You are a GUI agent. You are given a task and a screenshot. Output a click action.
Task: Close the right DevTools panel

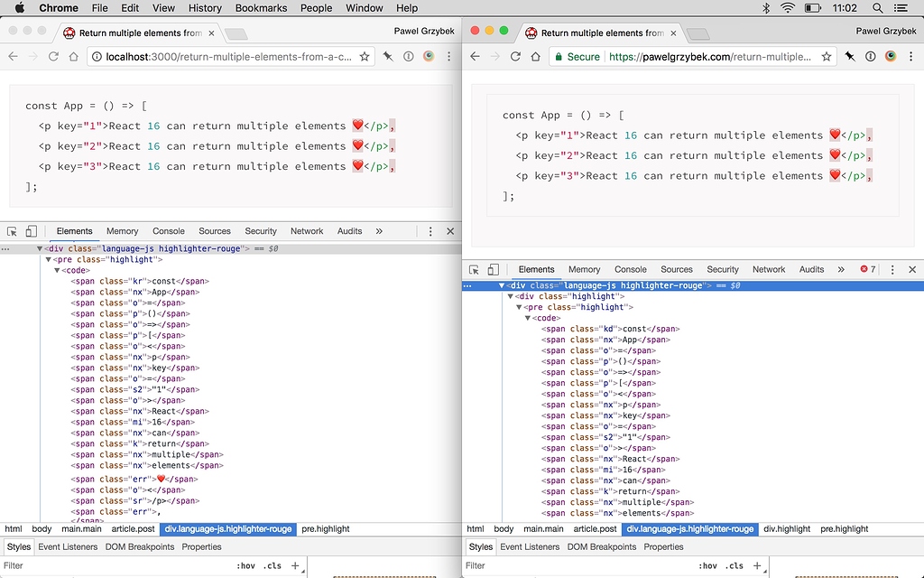point(912,269)
